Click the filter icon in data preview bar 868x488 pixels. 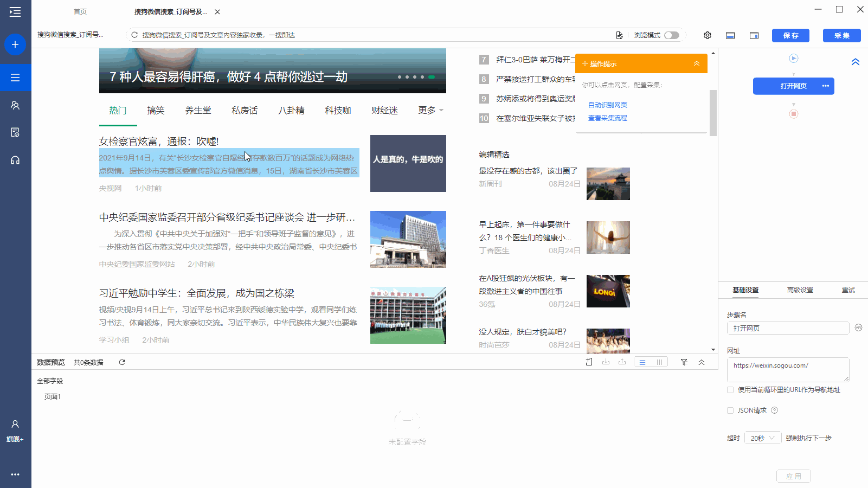684,362
